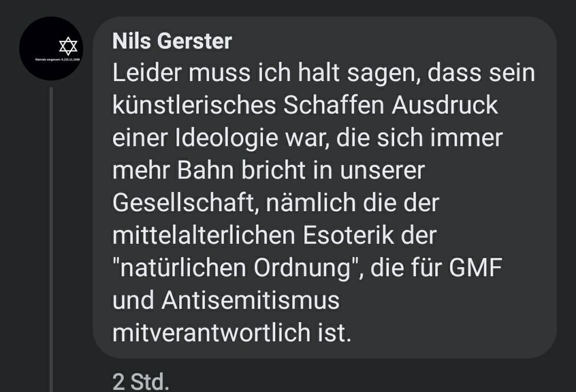Click the 2 Std. comment timestamp

(x=141, y=381)
